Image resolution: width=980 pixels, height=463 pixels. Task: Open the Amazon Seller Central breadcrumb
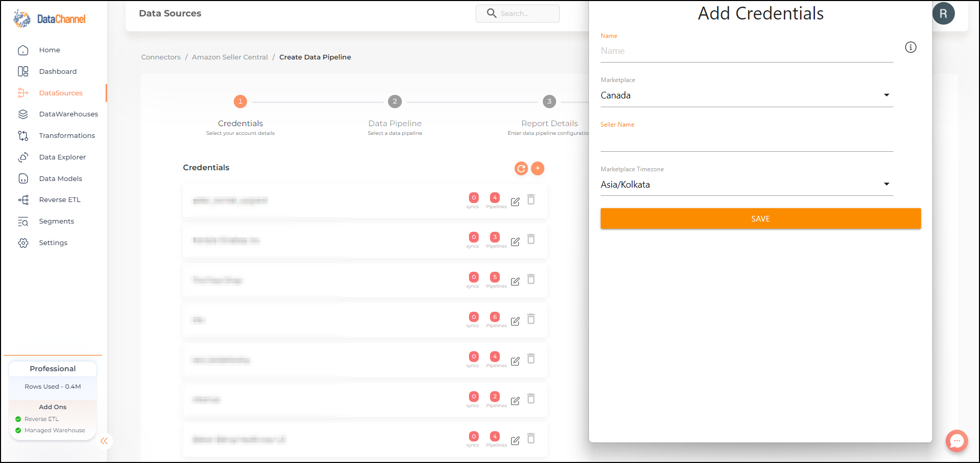pyautogui.click(x=230, y=57)
